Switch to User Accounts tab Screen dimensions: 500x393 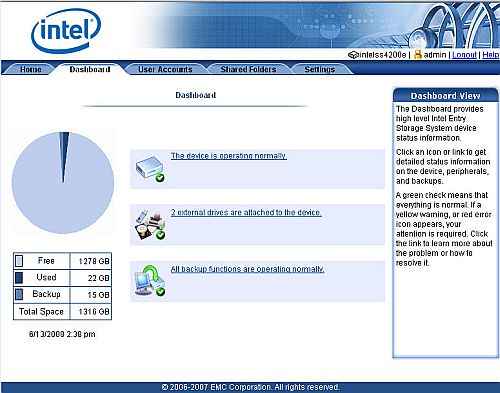[x=165, y=69]
